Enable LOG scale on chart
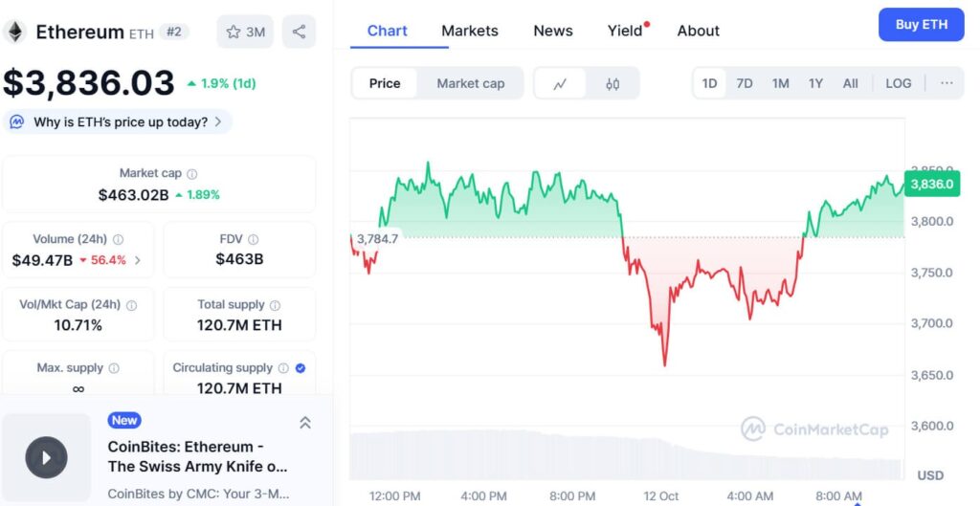This screenshot has width=980, height=506. click(898, 83)
